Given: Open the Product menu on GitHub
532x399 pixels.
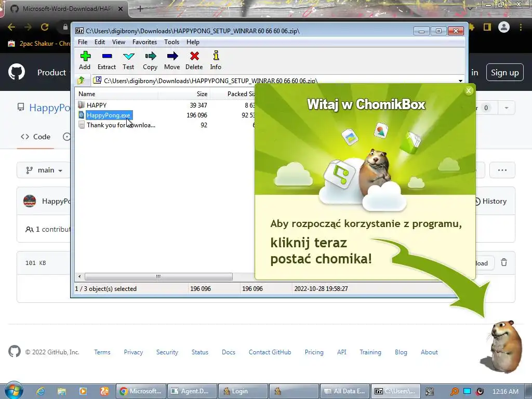Looking at the screenshot, I should pyautogui.click(x=51, y=72).
